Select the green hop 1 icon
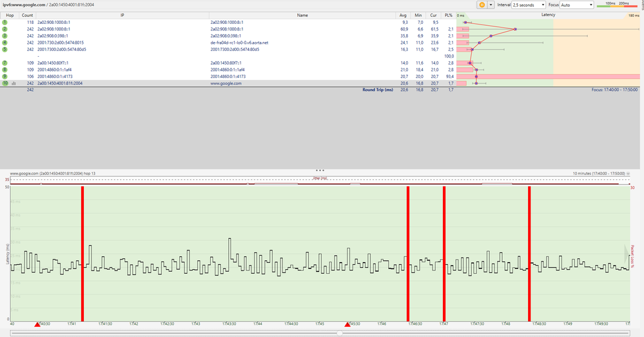Screen dimensions: 644x337 5,22
